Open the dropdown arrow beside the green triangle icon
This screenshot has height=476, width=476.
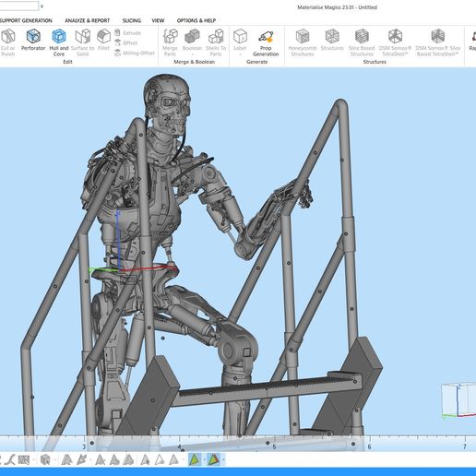tap(204, 460)
